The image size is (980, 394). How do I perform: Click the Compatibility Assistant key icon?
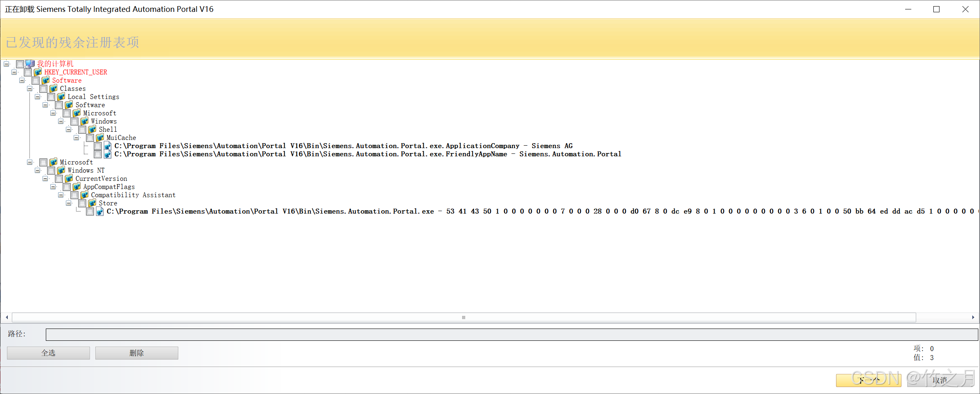tap(84, 195)
